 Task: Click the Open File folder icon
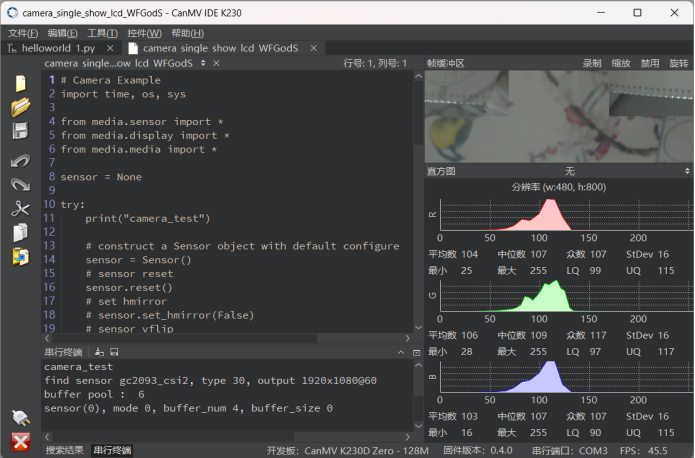click(x=20, y=107)
